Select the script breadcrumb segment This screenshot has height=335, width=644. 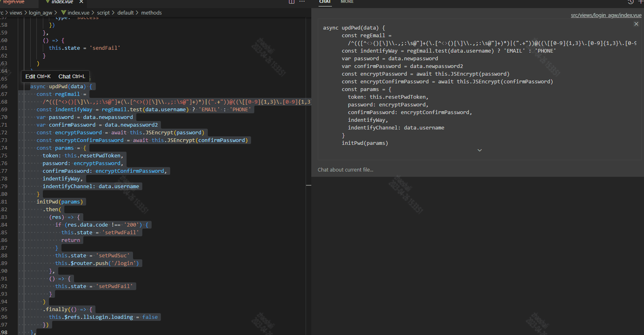tap(103, 13)
